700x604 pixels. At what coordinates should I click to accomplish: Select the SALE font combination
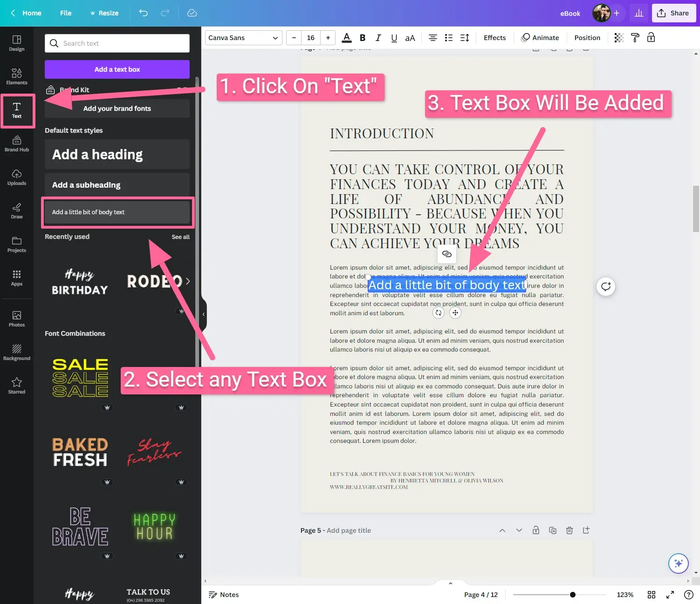(x=80, y=378)
